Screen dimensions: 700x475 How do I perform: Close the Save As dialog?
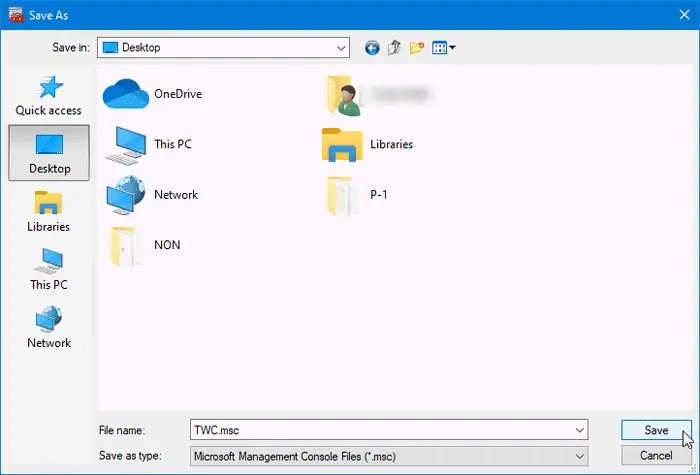(x=684, y=15)
